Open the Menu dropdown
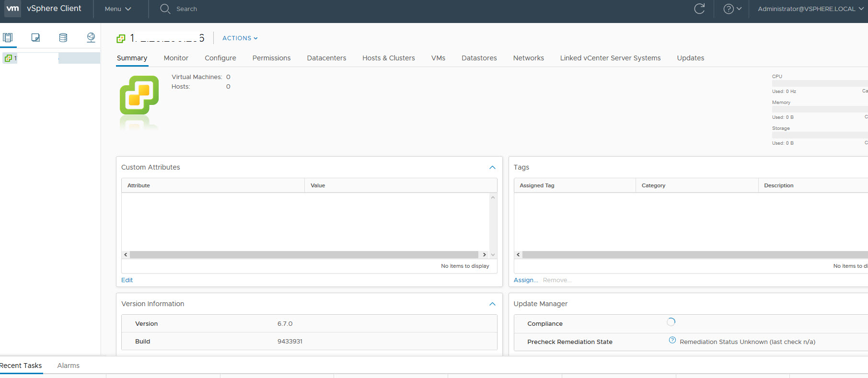This screenshot has width=868, height=378. pyautogui.click(x=117, y=9)
